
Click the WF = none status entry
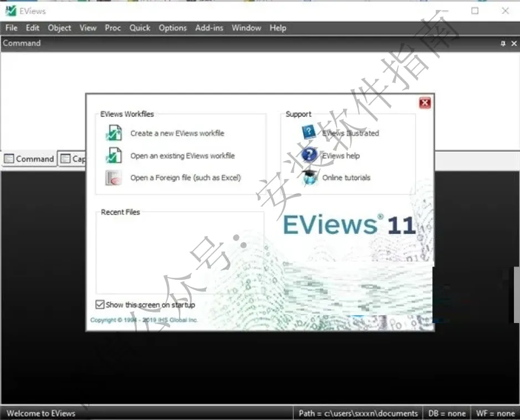pyautogui.click(x=495, y=413)
